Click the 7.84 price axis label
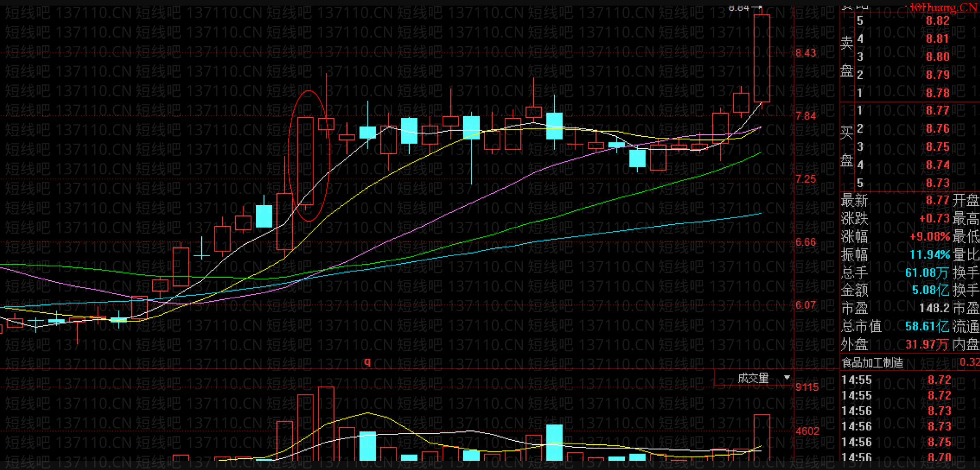980x470 pixels. click(x=806, y=116)
